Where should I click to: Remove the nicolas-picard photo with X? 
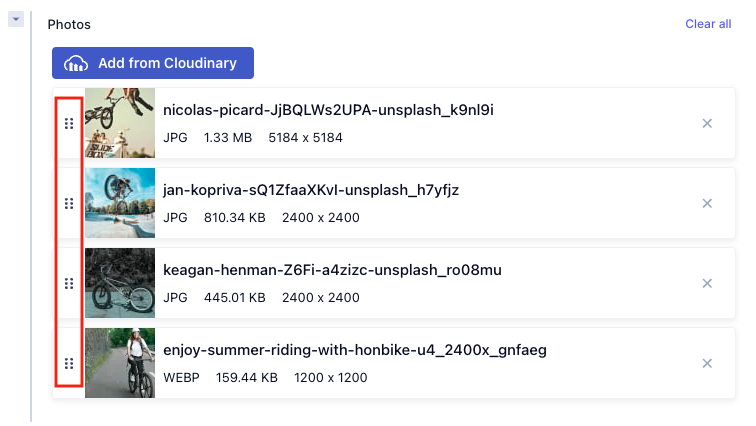[707, 123]
